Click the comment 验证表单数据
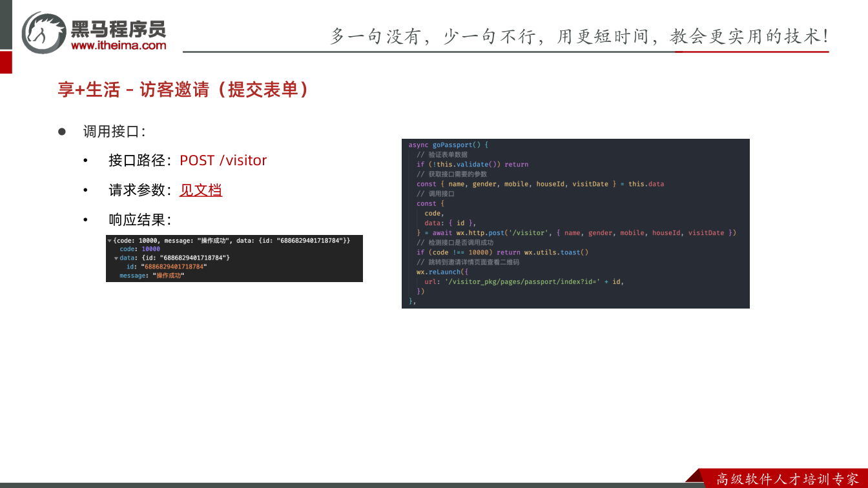The width and height of the screenshot is (868, 488). pyautogui.click(x=442, y=154)
